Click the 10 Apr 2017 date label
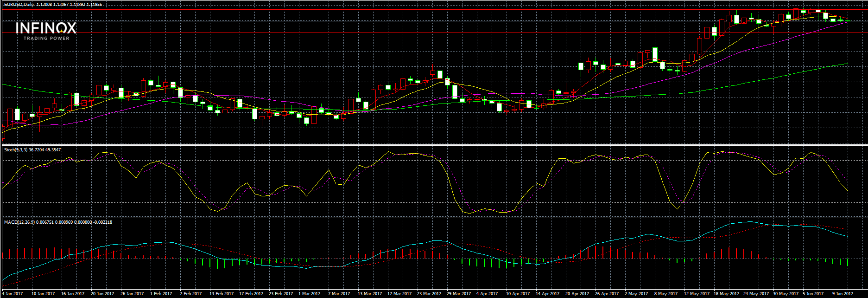Screen dimensions: 868x298 [x=518, y=294]
